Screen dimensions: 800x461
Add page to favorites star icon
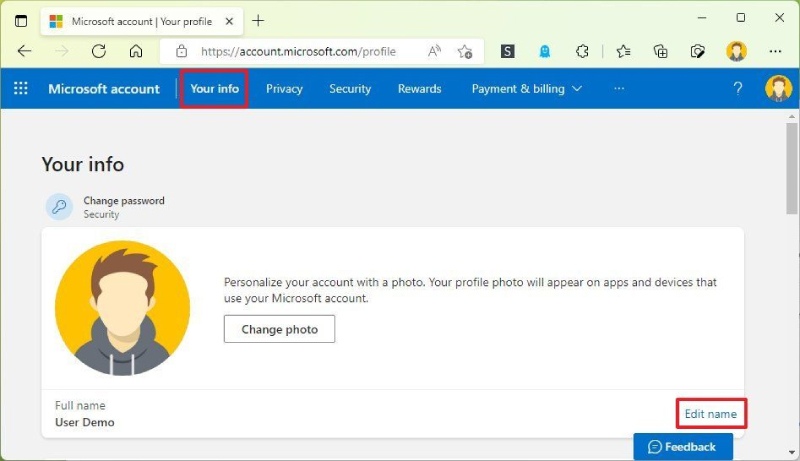click(465, 51)
